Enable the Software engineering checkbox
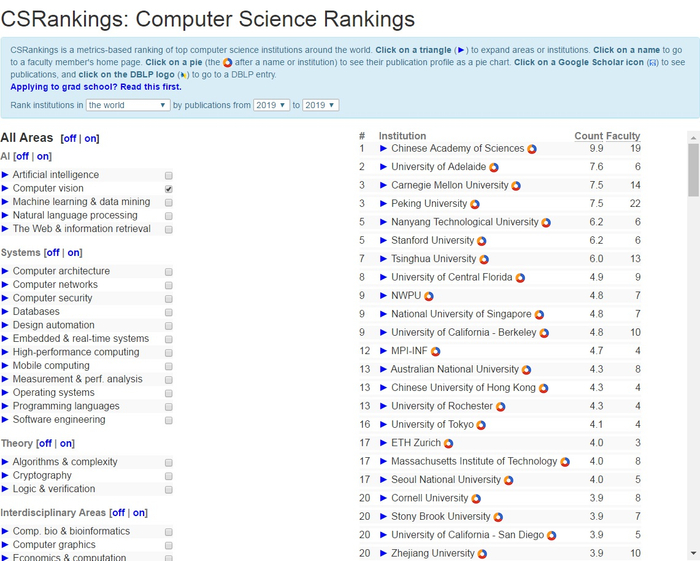 coord(169,420)
